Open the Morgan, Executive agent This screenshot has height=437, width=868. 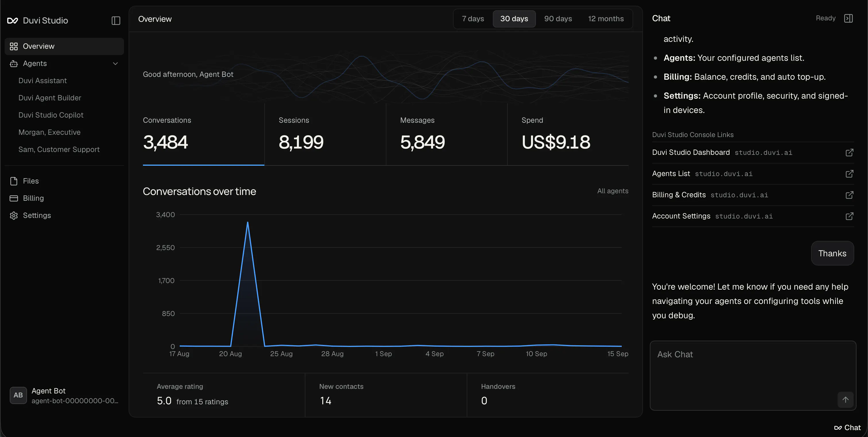pos(50,132)
